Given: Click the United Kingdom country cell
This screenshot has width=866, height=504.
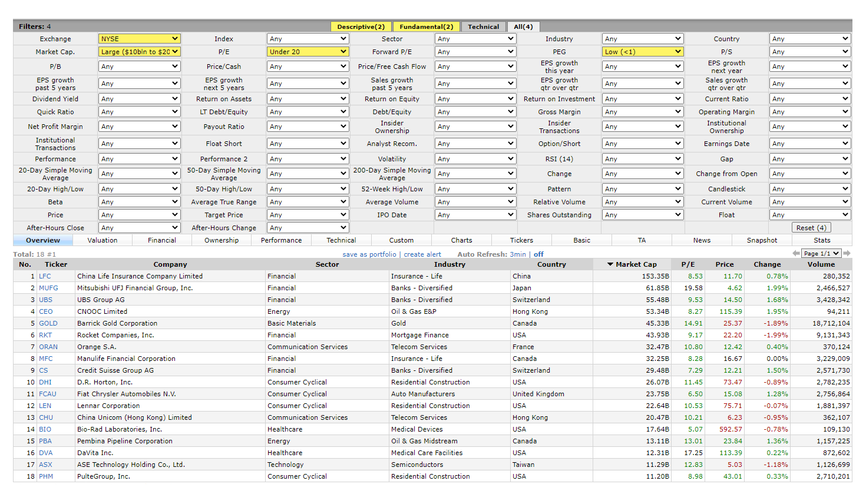Looking at the screenshot, I should (538, 394).
